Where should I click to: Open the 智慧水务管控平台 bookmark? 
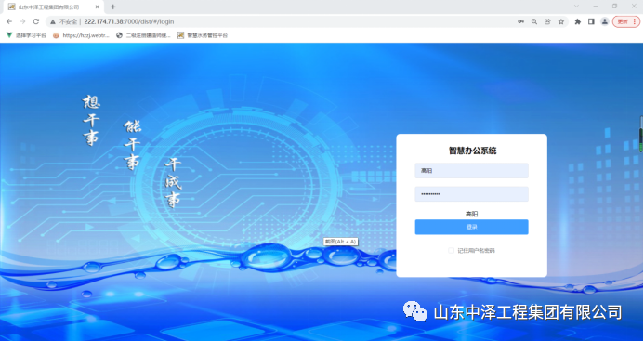(203, 35)
